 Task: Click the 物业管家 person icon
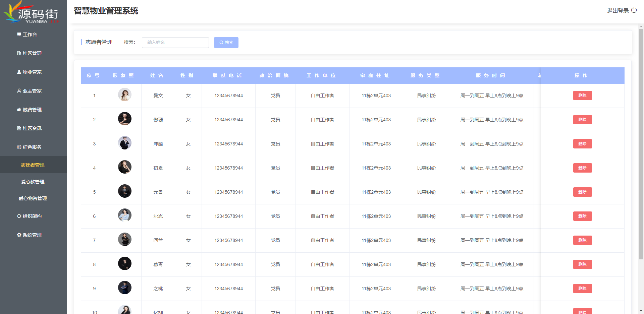(19, 72)
